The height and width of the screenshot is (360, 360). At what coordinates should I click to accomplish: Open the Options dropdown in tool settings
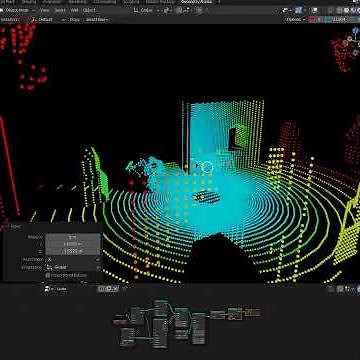[x=295, y=20]
